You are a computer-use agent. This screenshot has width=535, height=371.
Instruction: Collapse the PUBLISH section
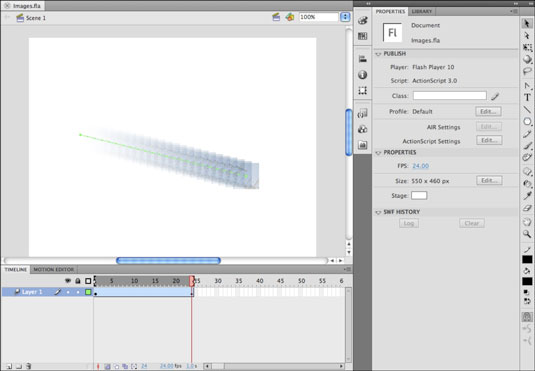tap(378, 54)
